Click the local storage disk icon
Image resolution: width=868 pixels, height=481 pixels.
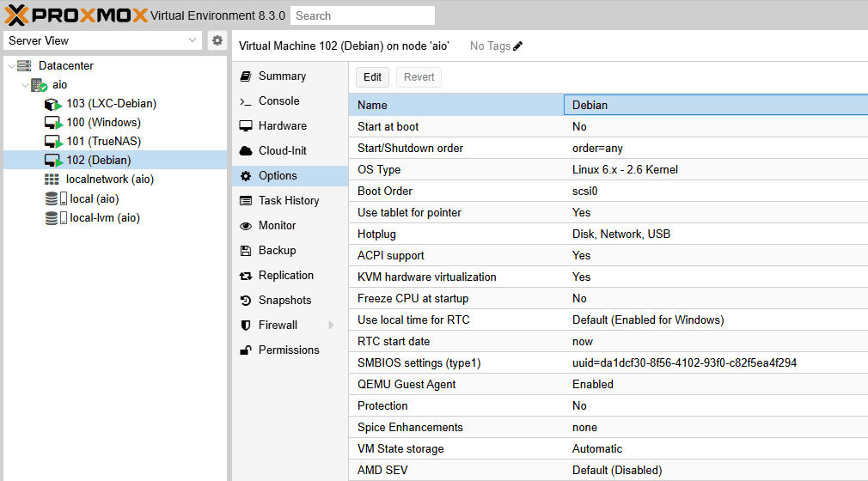(56, 198)
